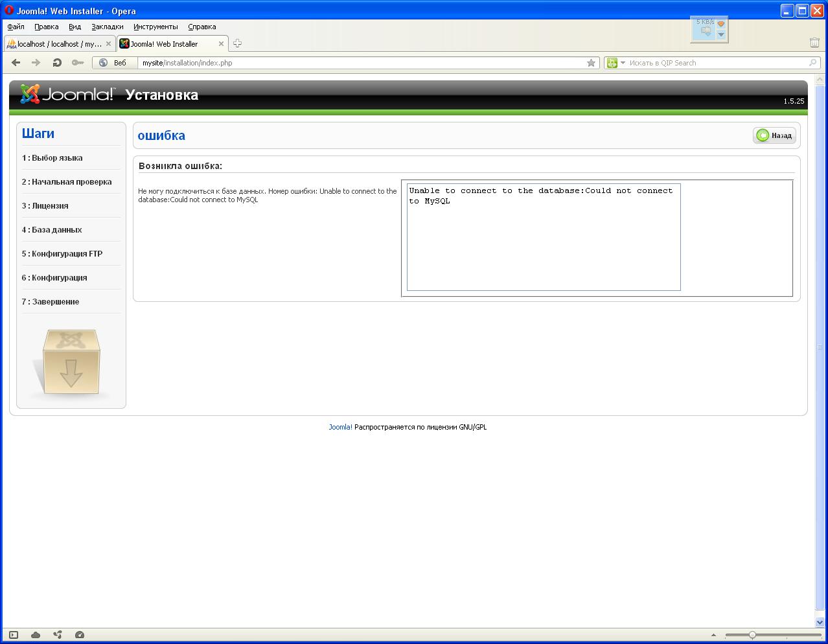Click the error message text area
Viewport: 828px width, 644px height.
[x=544, y=237]
